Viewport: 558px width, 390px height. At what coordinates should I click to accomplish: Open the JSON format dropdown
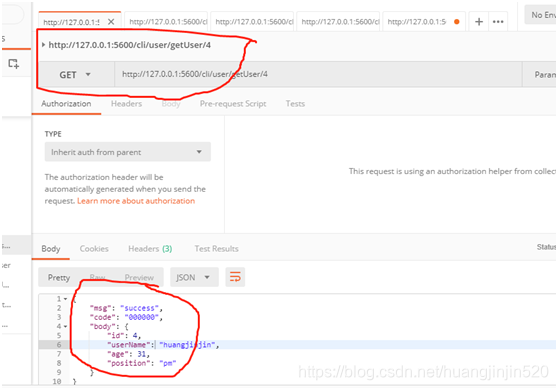(x=193, y=277)
